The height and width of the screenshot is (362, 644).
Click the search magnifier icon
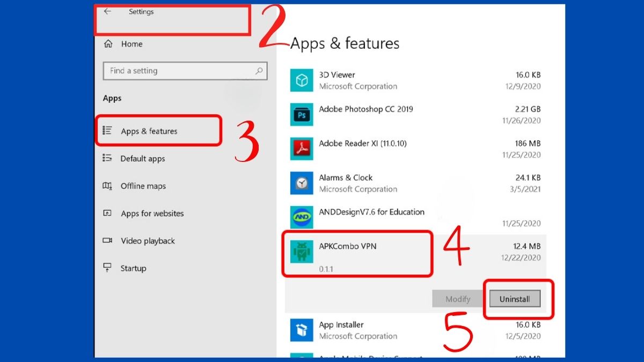pyautogui.click(x=259, y=70)
